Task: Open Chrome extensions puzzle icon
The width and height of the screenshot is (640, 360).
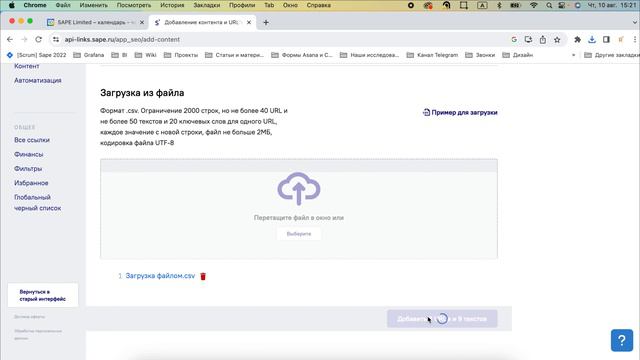Action: tap(577, 40)
